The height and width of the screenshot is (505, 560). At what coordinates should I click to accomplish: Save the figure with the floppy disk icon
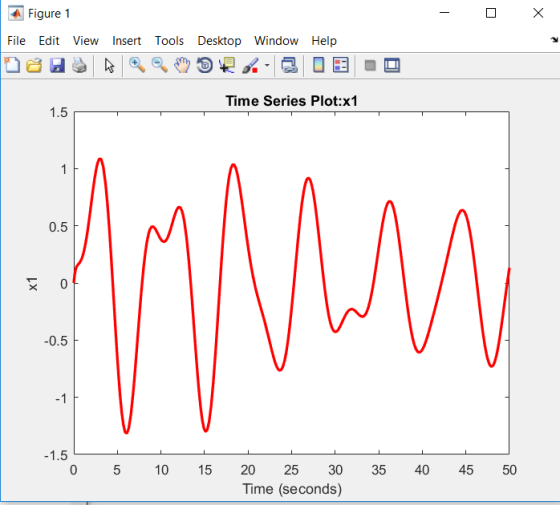(x=57, y=65)
